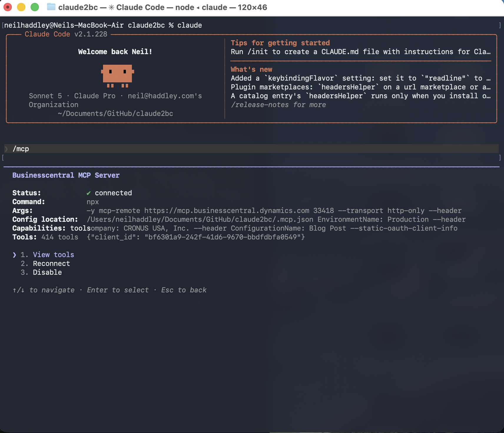Click the '414 tools' count
The image size is (504, 433).
point(60,237)
